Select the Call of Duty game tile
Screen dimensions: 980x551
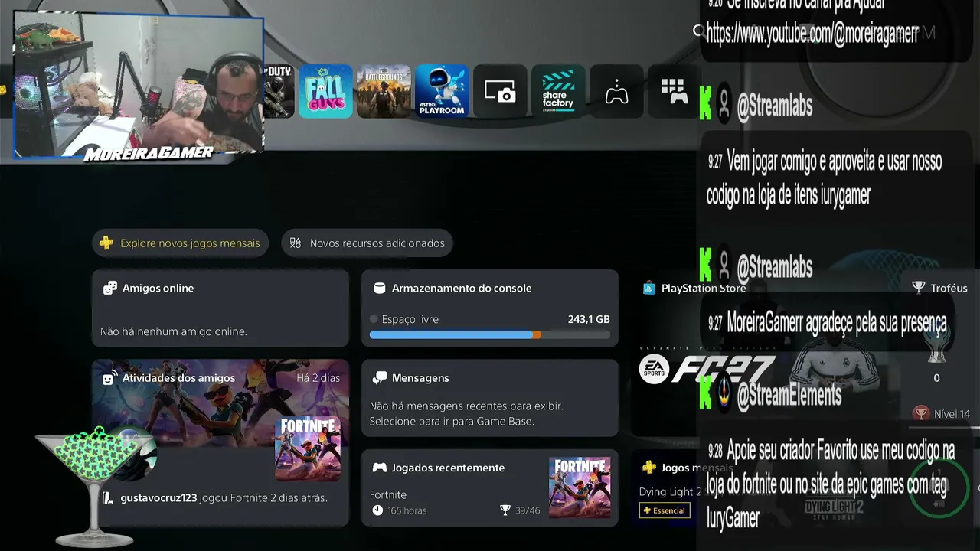click(x=279, y=91)
